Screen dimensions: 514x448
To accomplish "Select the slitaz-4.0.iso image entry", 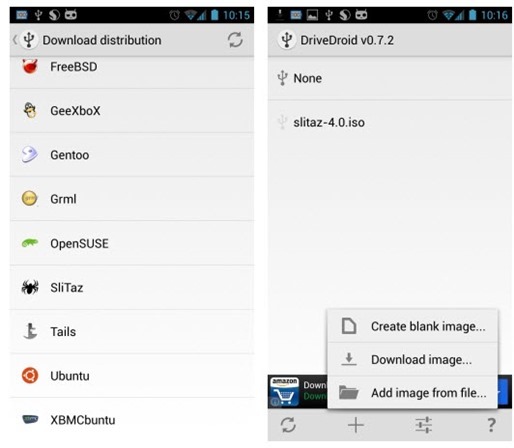I will (390, 122).
